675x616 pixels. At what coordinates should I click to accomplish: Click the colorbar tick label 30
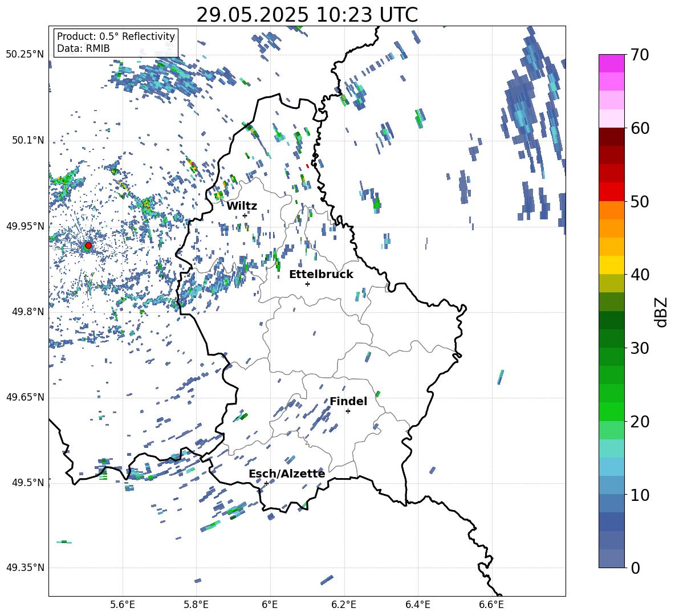pos(640,348)
